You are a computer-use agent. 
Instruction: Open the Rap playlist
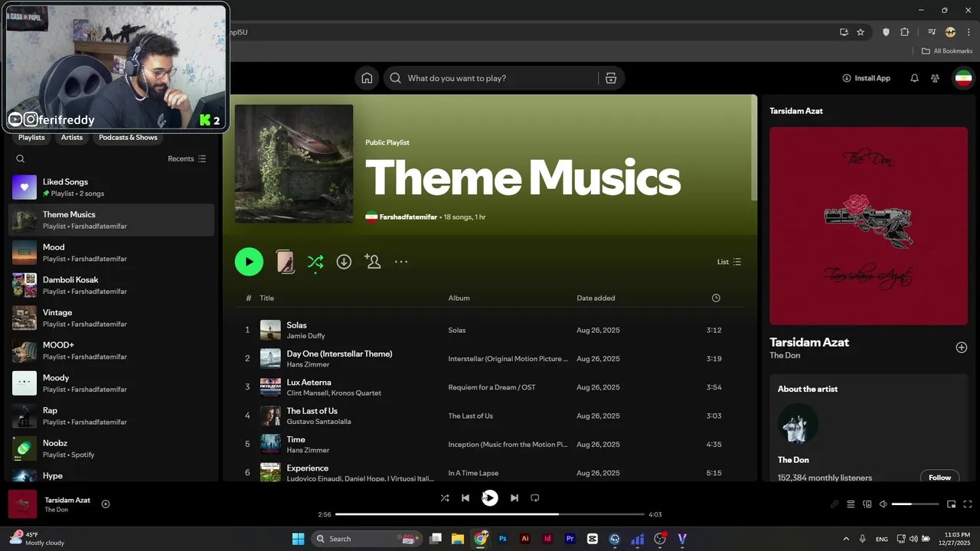click(x=111, y=416)
